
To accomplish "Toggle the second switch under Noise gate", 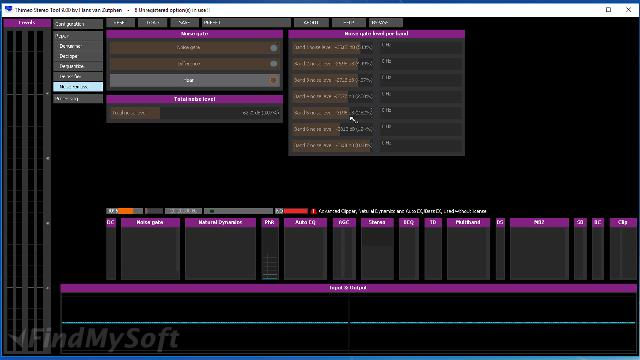I will (x=194, y=64).
